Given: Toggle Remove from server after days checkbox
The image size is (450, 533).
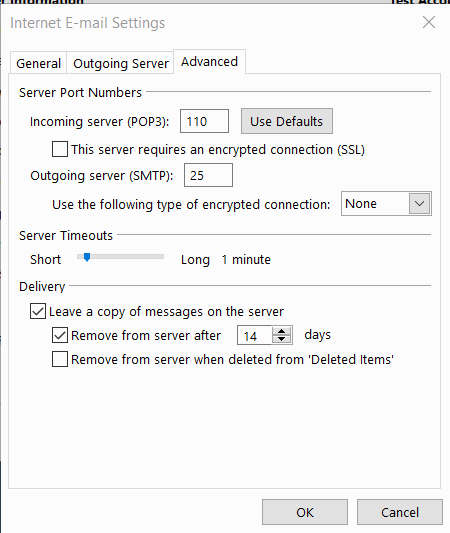Looking at the screenshot, I should tap(60, 335).
